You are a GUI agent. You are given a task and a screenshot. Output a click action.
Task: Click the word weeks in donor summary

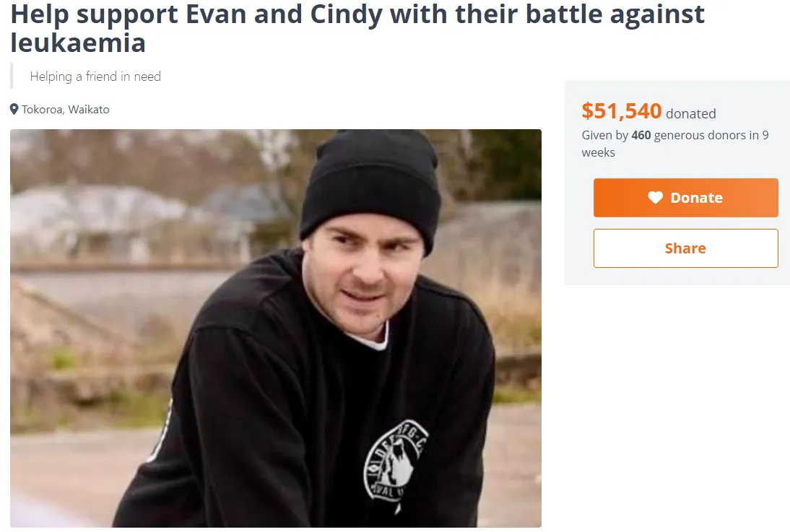598,152
